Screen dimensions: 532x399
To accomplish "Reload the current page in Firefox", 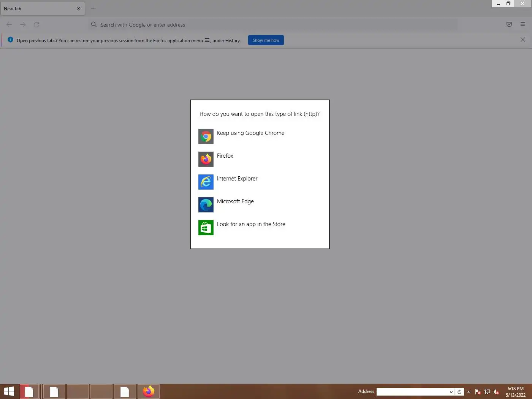I will coord(36,25).
